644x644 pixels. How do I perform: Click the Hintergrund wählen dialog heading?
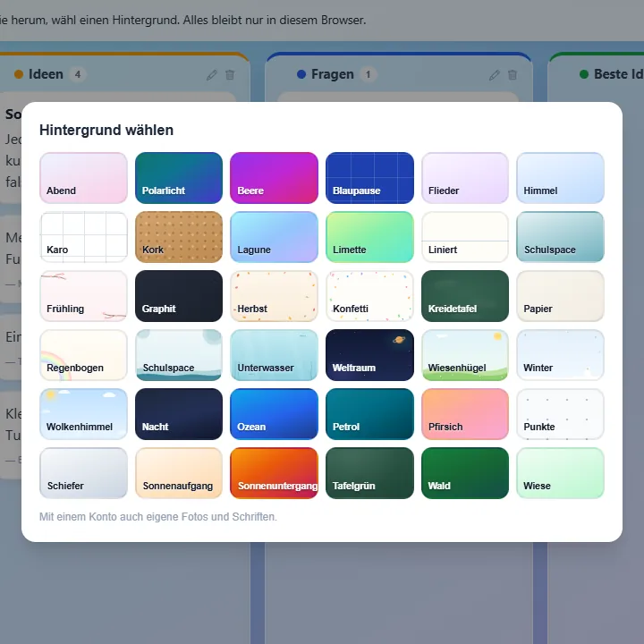coord(106,131)
